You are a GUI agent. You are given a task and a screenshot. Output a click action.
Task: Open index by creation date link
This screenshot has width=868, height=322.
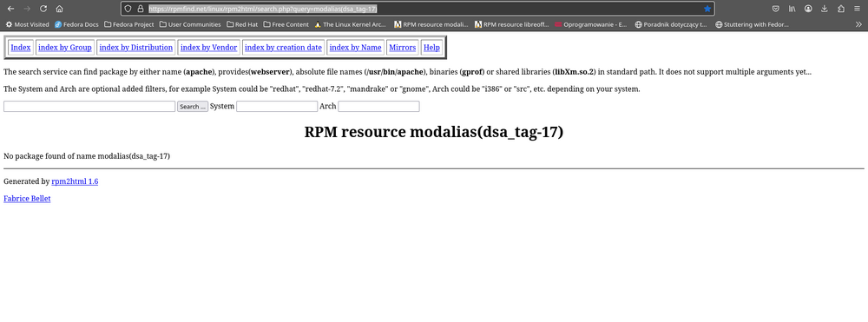click(x=283, y=48)
